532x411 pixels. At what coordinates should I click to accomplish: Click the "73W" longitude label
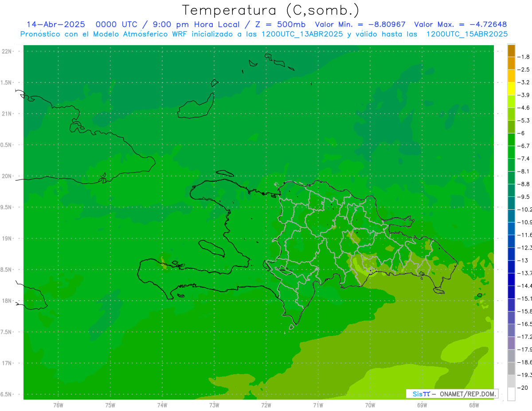(x=214, y=405)
